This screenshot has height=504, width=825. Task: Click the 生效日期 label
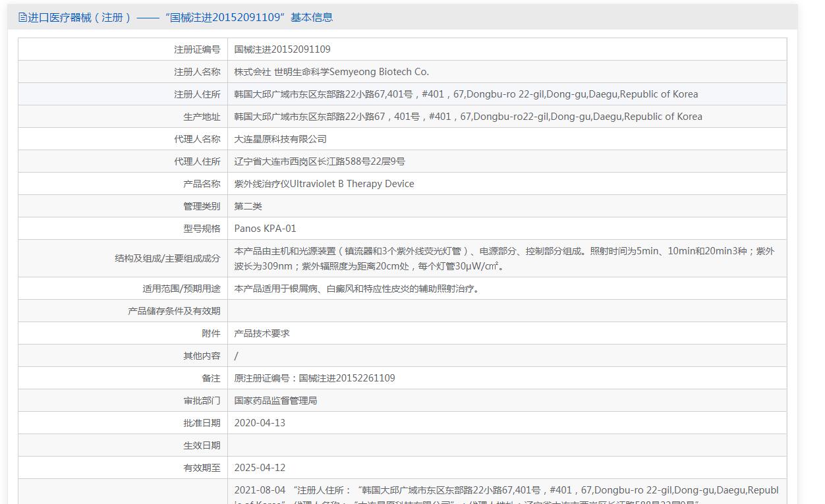click(x=202, y=445)
